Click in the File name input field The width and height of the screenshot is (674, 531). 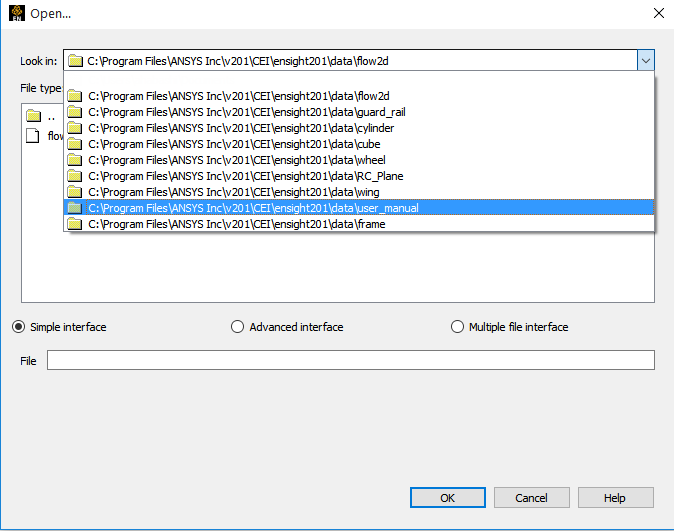pyautogui.click(x=351, y=360)
